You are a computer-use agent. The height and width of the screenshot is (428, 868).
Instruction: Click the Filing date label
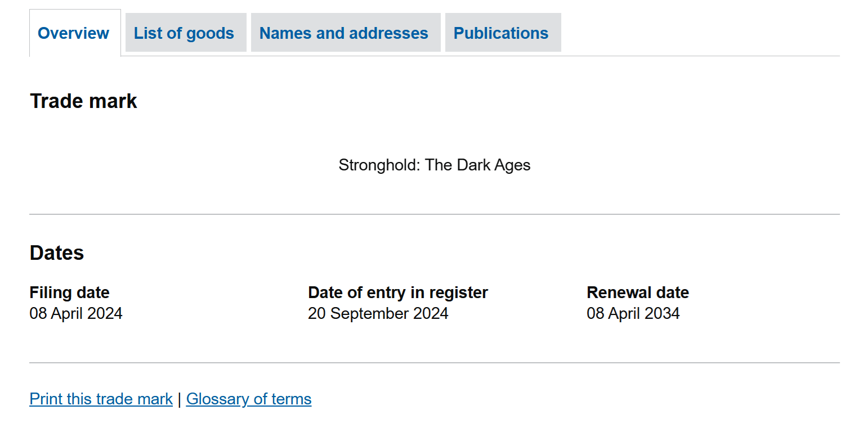coord(69,292)
